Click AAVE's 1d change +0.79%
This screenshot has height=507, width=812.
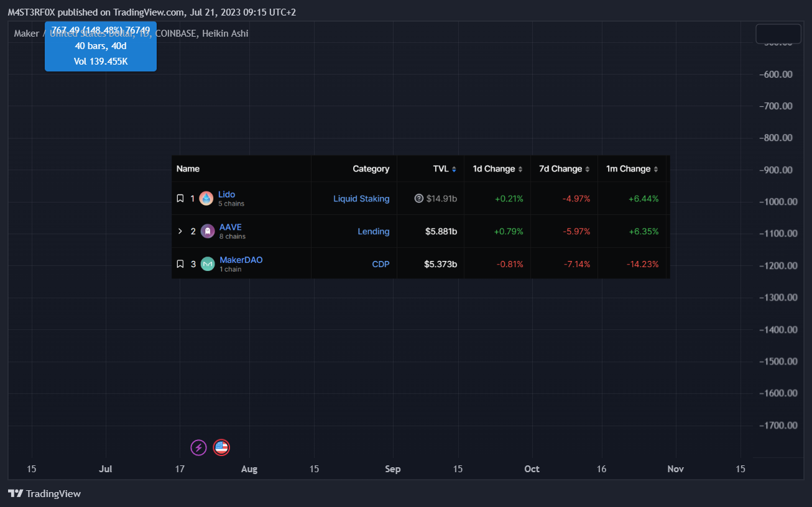509,231
